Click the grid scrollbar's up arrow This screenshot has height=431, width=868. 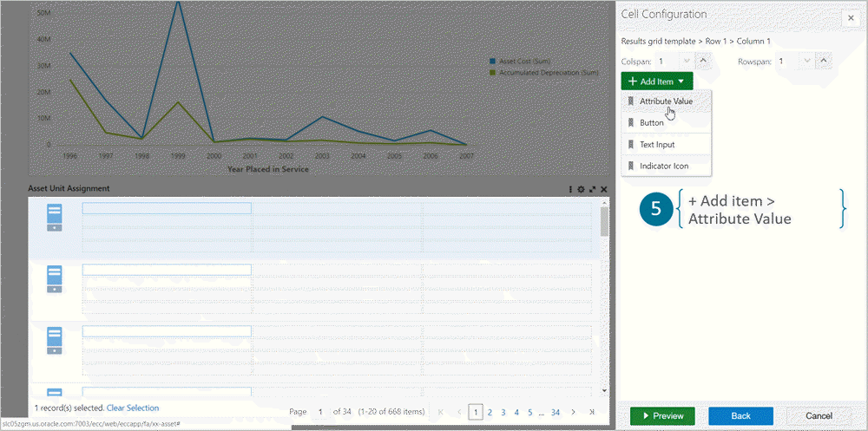(604, 203)
